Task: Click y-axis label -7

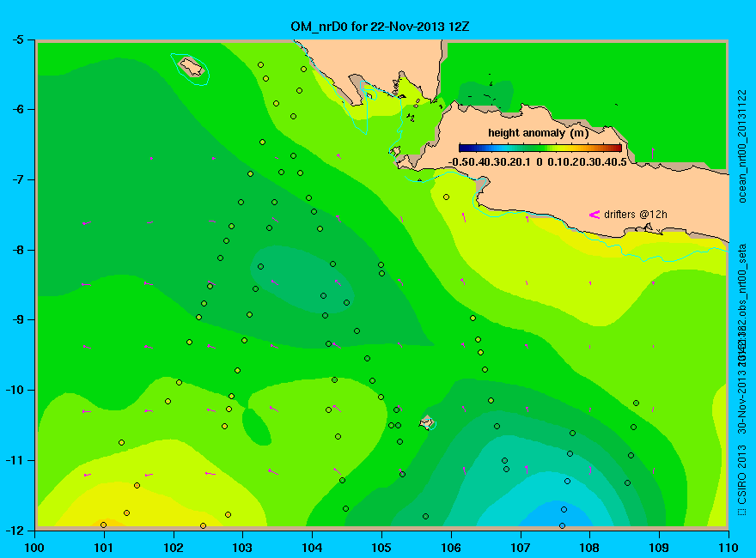Action: click(17, 179)
